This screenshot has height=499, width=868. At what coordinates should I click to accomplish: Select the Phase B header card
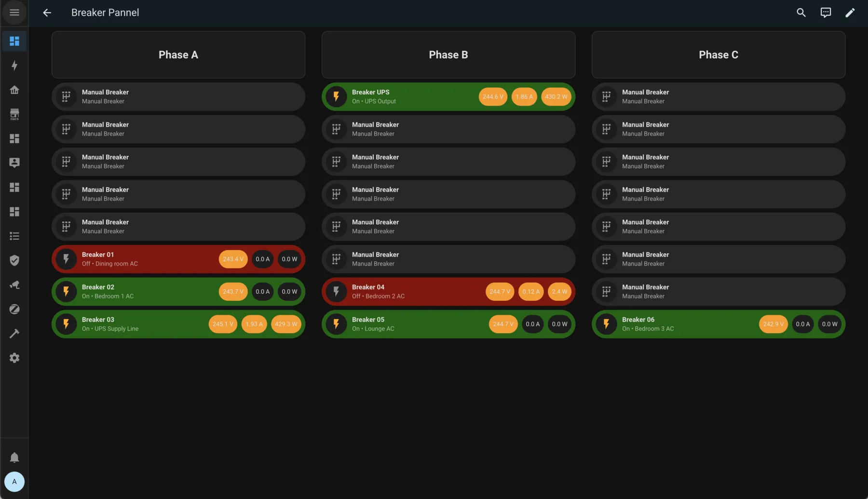tap(448, 54)
